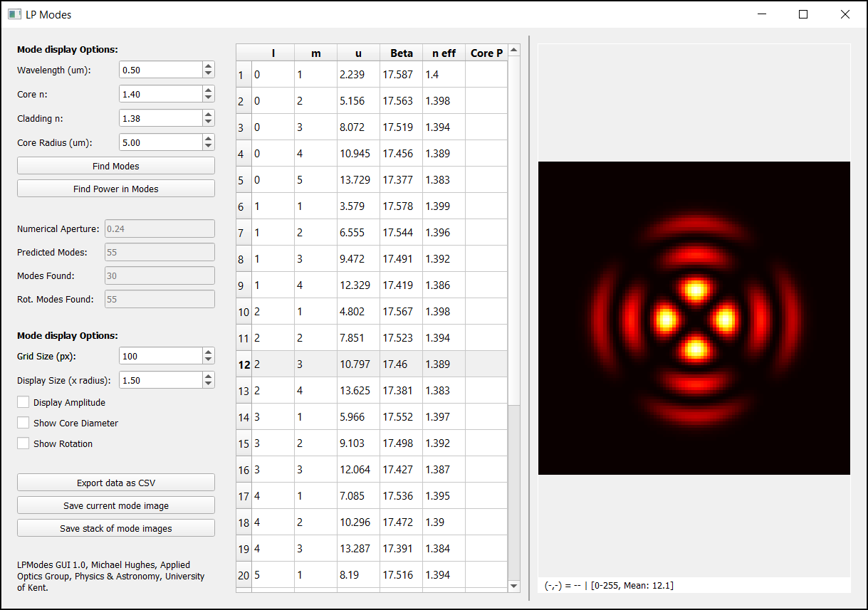Screen dimensions: 868x610
Task: Export data as CSV
Action: [115, 482]
